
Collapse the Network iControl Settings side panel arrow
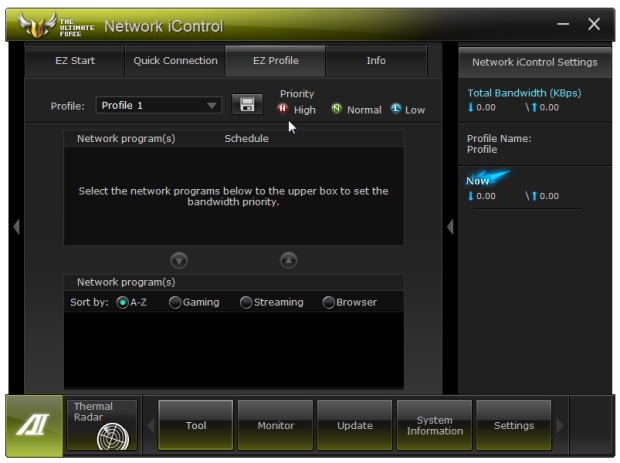[x=450, y=227]
